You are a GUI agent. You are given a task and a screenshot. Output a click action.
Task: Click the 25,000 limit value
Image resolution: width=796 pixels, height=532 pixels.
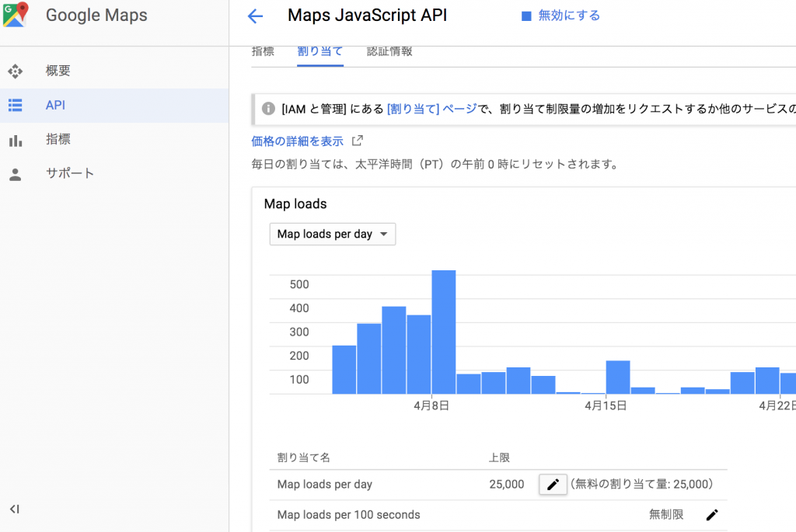pos(507,485)
